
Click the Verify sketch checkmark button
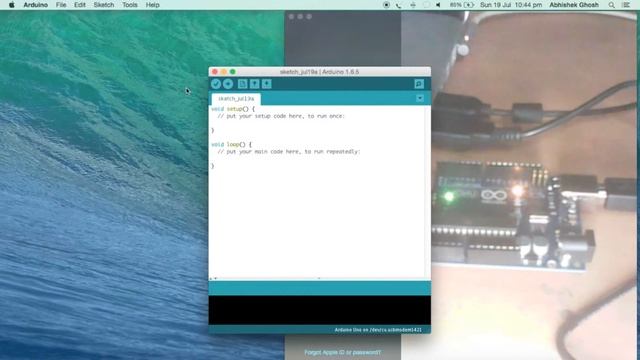[216, 84]
